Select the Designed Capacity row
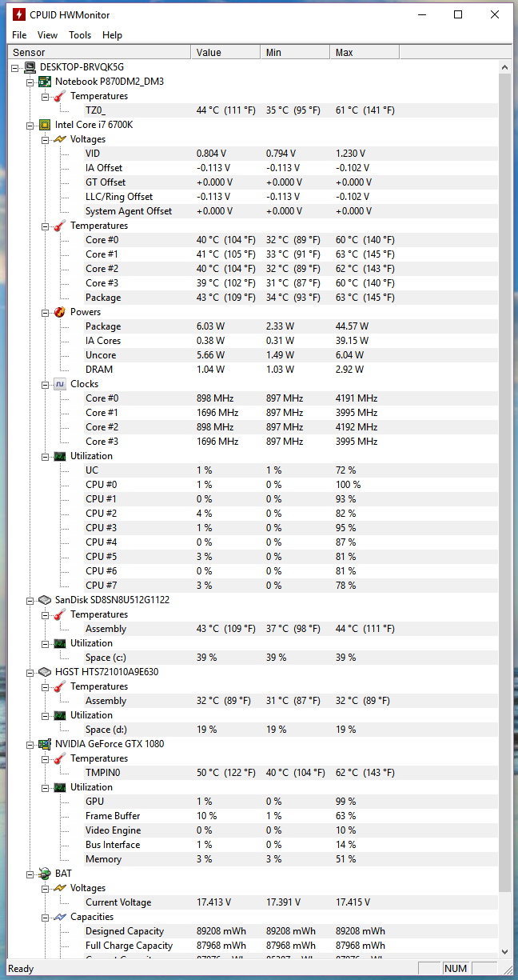This screenshot has width=518, height=980. tap(291, 931)
